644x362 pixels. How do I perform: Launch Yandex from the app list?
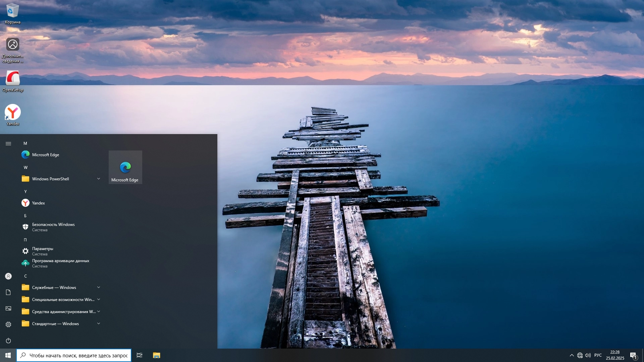(38, 203)
